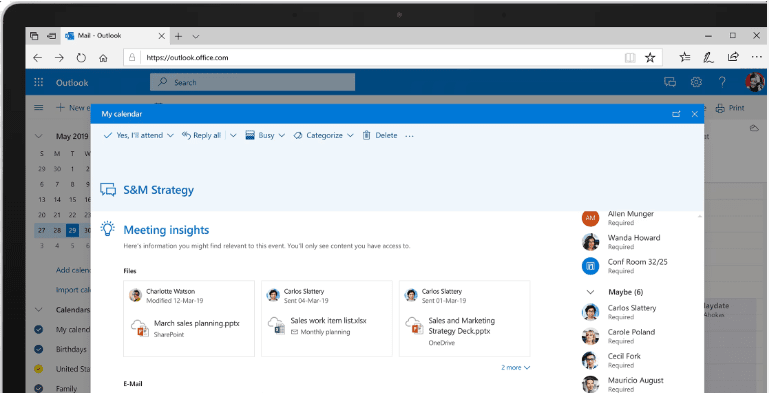Pop out the My calendar dialog
The image size is (769, 393).
676,114
